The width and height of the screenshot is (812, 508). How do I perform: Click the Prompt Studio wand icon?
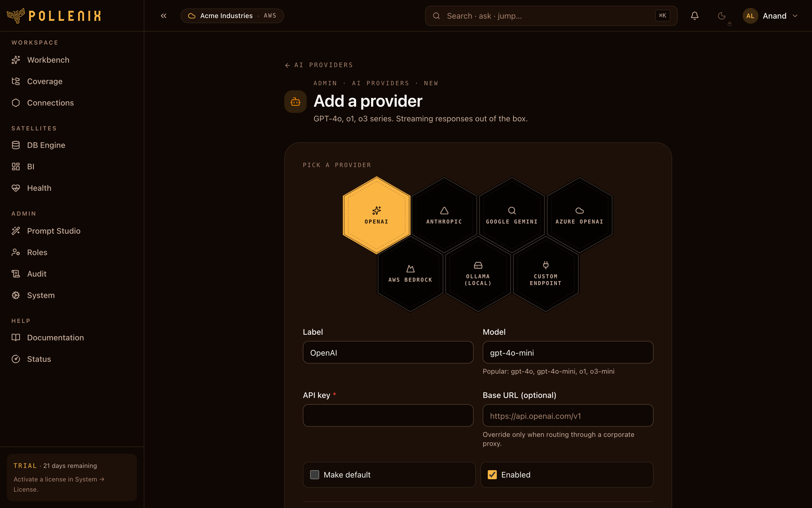point(16,231)
